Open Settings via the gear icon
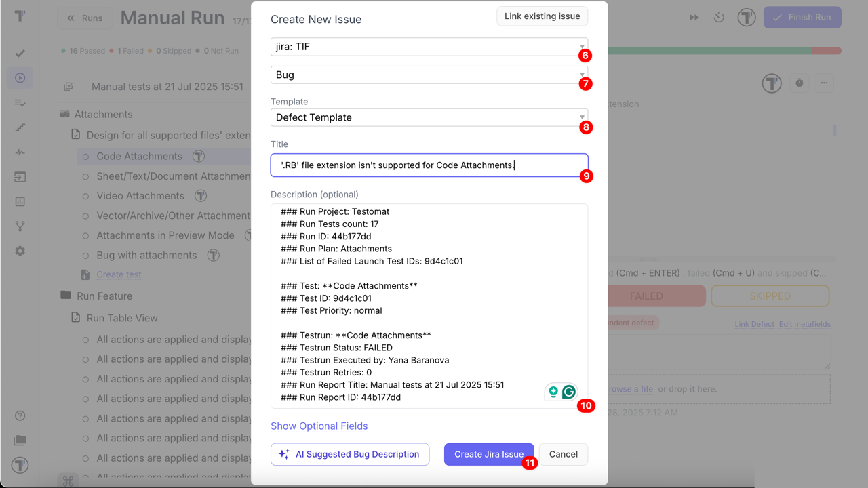The height and width of the screenshot is (488, 868). pos(20,249)
